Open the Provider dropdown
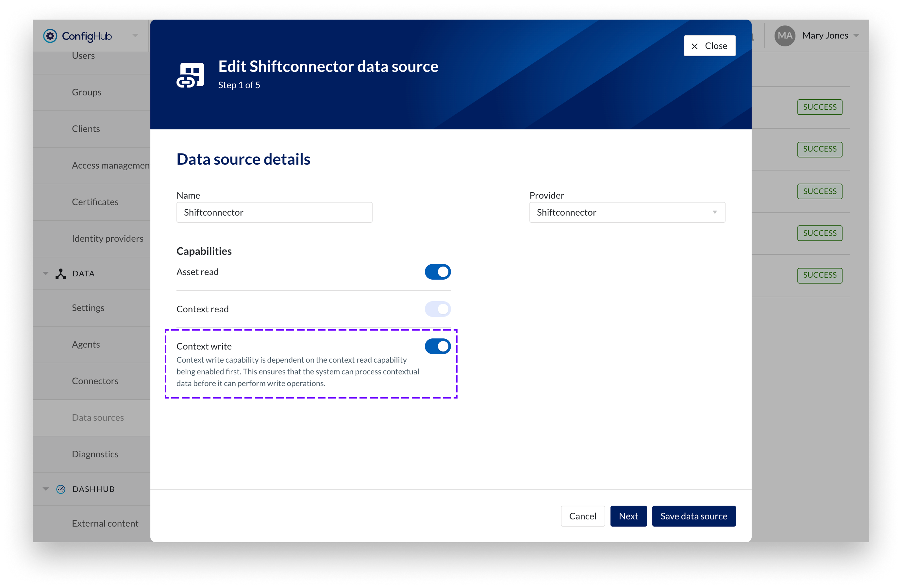The height and width of the screenshot is (588, 902). point(627,213)
